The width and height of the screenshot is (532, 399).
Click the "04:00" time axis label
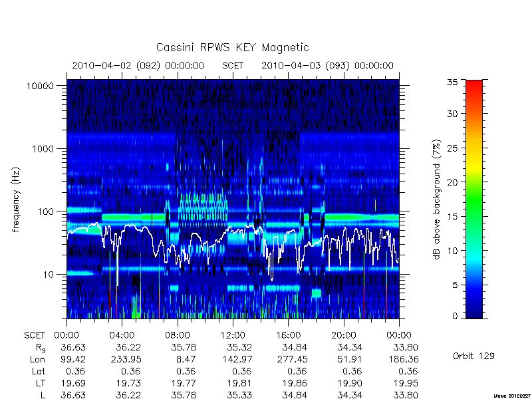[122, 336]
